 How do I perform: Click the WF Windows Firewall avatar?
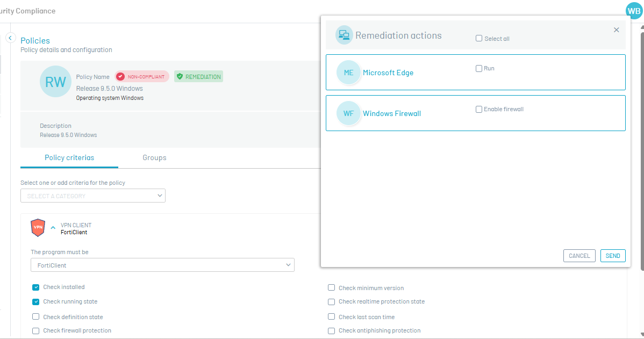pos(348,113)
